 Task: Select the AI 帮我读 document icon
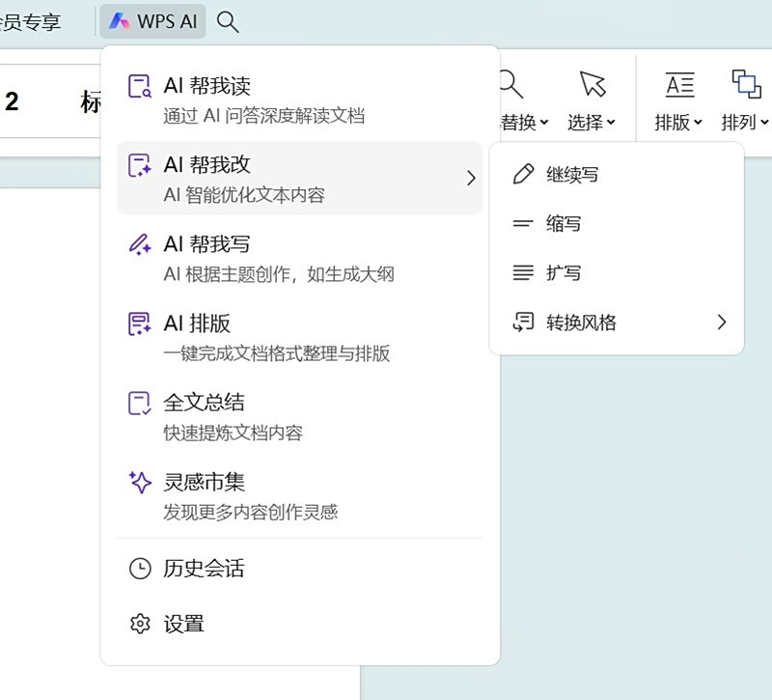click(x=139, y=85)
